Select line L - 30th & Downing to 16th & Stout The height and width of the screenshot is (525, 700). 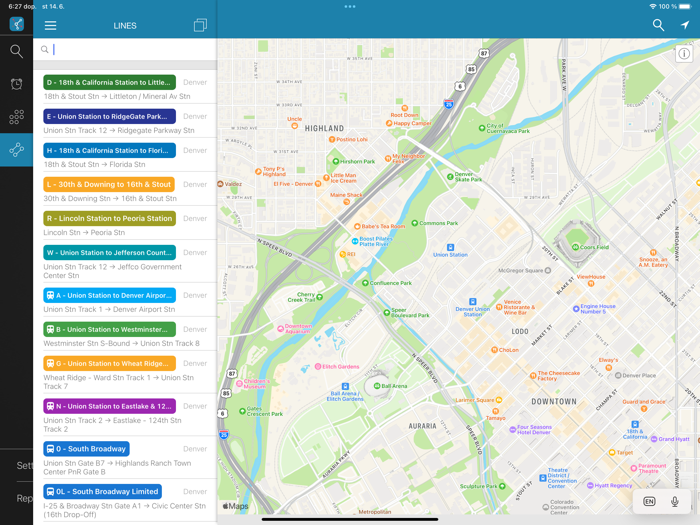[x=109, y=184]
